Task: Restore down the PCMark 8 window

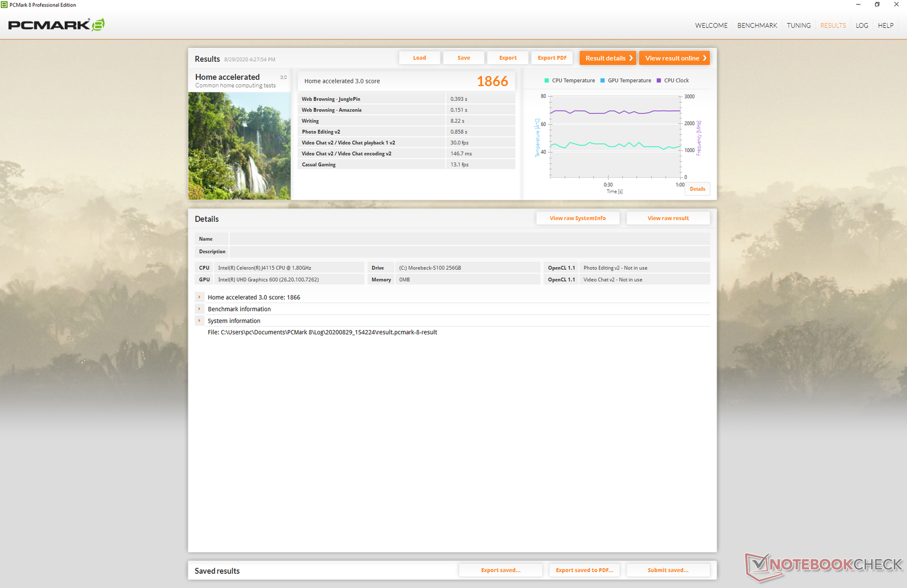Action: 877,5
